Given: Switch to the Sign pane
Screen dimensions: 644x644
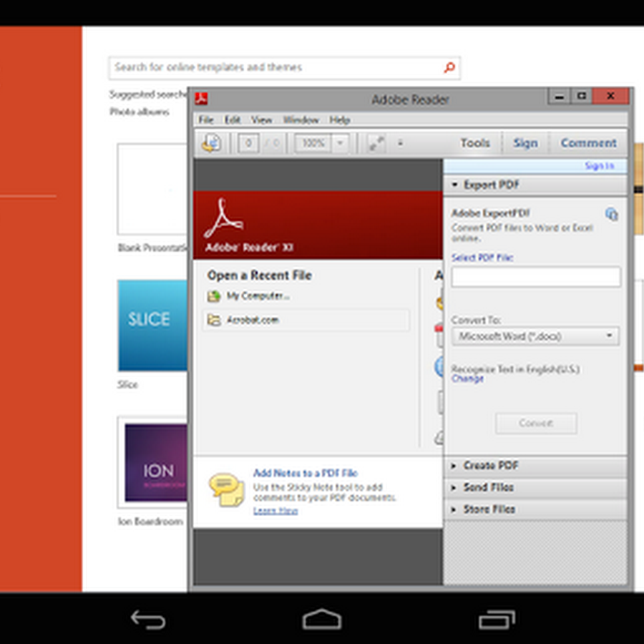Looking at the screenshot, I should click(525, 143).
